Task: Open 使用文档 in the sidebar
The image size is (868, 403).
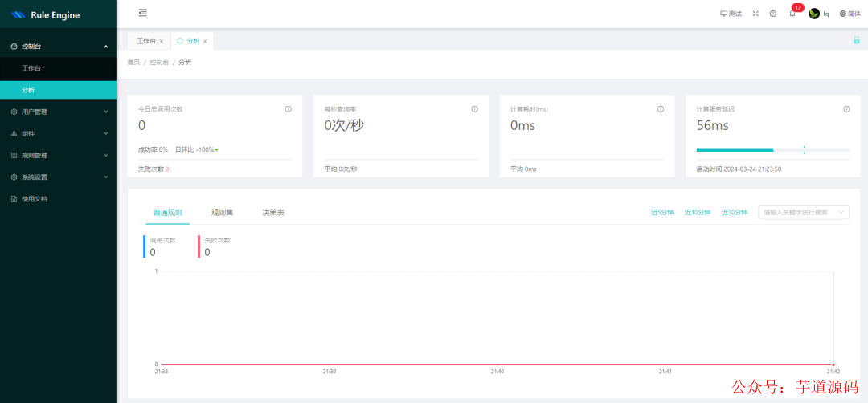Action: tap(58, 199)
